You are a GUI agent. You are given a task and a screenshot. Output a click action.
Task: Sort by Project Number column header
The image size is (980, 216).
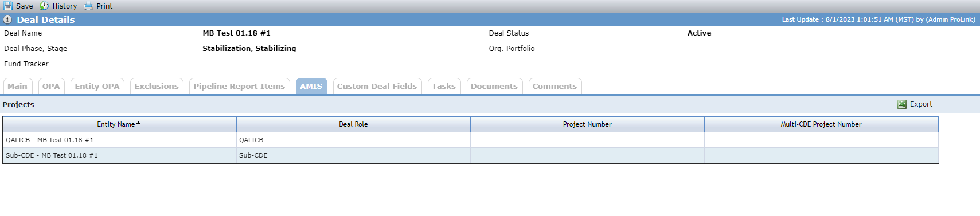[x=587, y=124]
